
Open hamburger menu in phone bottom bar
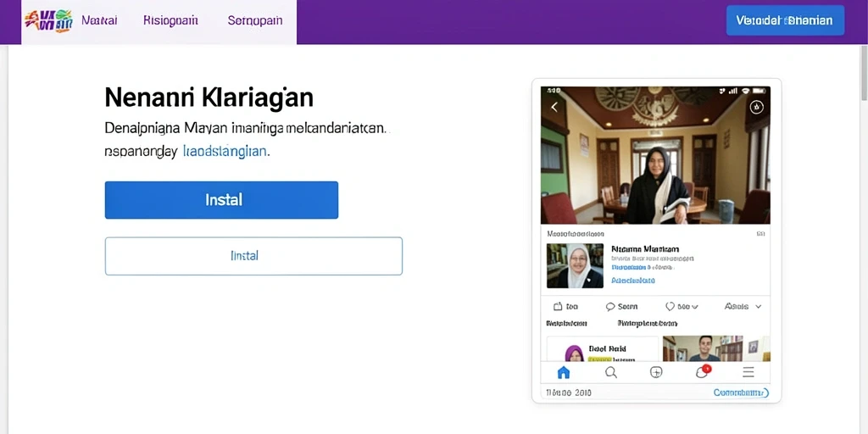click(748, 373)
